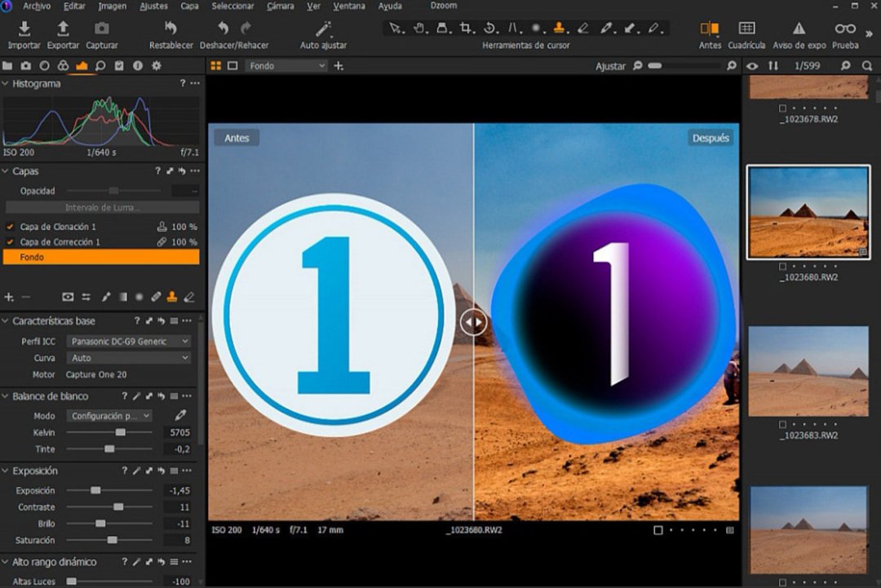Viewport: 881px width, 588px height.
Task: Open the Capa menu
Action: click(189, 6)
